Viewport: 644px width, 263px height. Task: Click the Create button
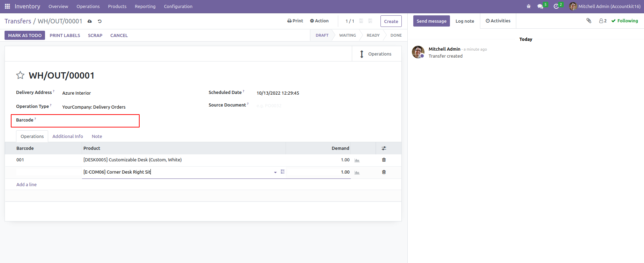[391, 21]
